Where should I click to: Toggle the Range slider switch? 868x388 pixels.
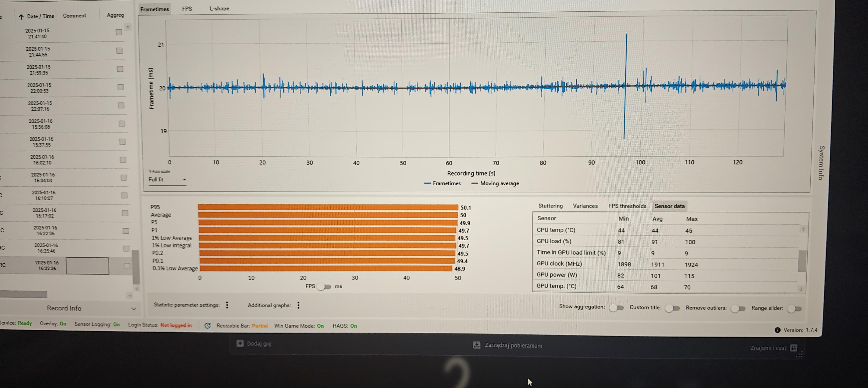click(x=794, y=309)
